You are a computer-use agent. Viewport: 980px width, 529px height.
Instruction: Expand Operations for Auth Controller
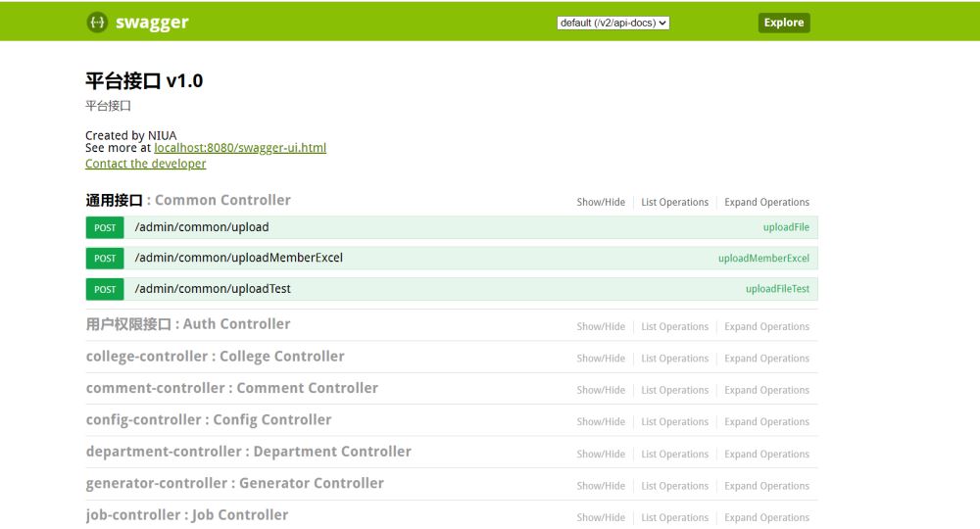coord(766,326)
